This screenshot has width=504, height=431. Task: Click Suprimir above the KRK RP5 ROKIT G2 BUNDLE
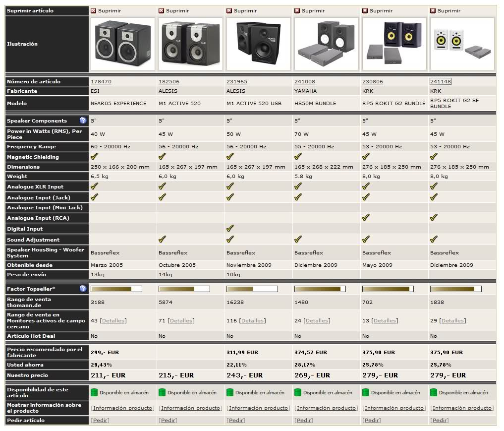click(x=377, y=10)
